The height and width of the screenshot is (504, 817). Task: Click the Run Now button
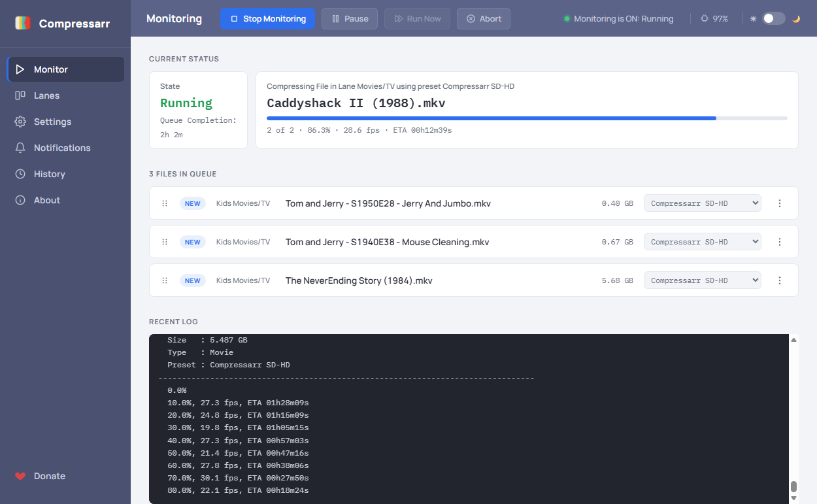pos(417,19)
